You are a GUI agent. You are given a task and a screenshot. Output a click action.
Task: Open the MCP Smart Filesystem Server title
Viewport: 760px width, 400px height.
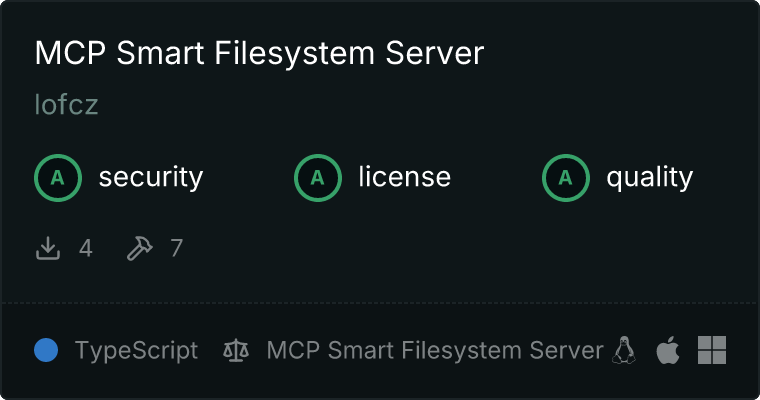click(259, 52)
